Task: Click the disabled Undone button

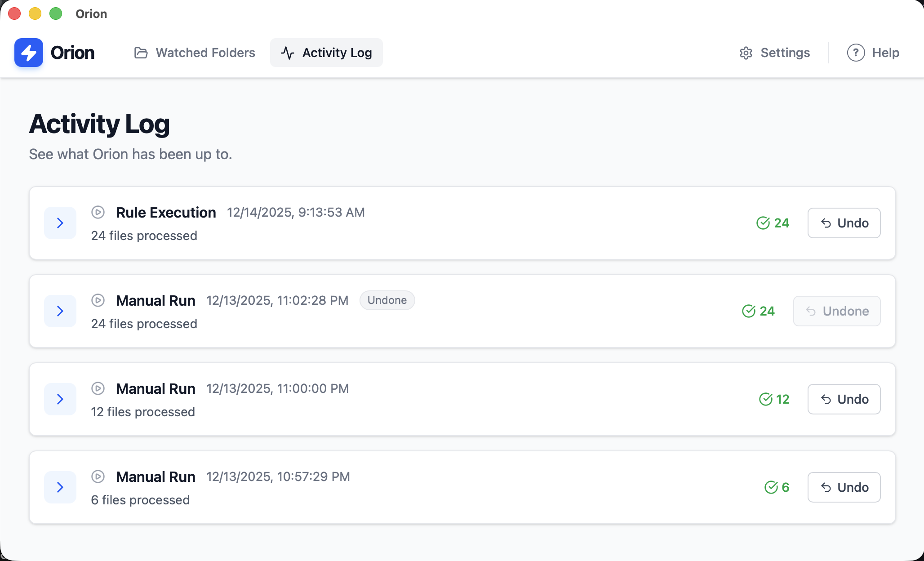Action: (x=836, y=311)
